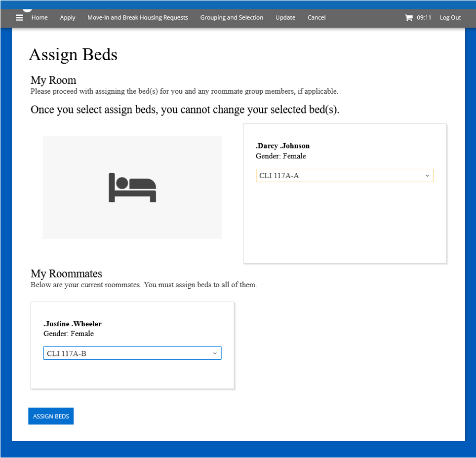Open the Apply menu item
This screenshot has height=458, width=476.
click(68, 18)
